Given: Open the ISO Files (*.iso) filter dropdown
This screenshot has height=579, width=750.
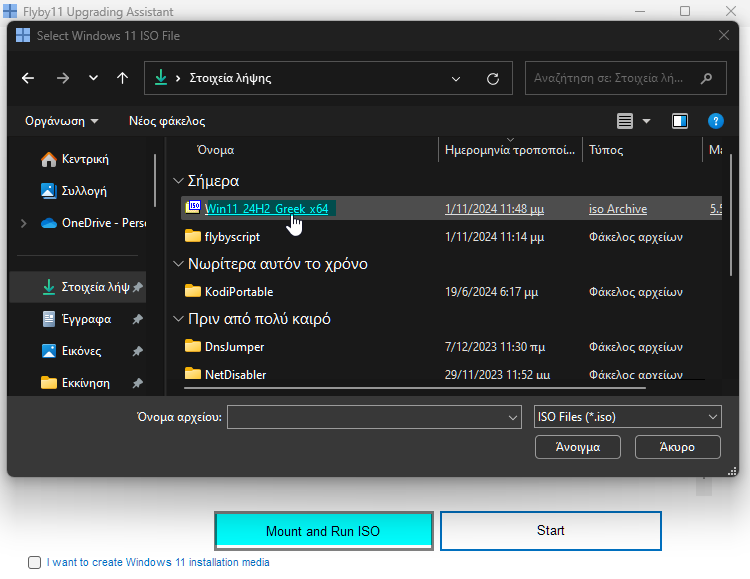Looking at the screenshot, I should tap(628, 417).
